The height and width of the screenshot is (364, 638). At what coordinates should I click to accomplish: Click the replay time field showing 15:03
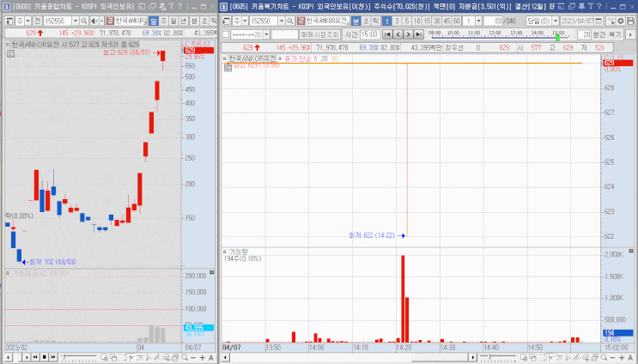pyautogui.click(x=370, y=34)
